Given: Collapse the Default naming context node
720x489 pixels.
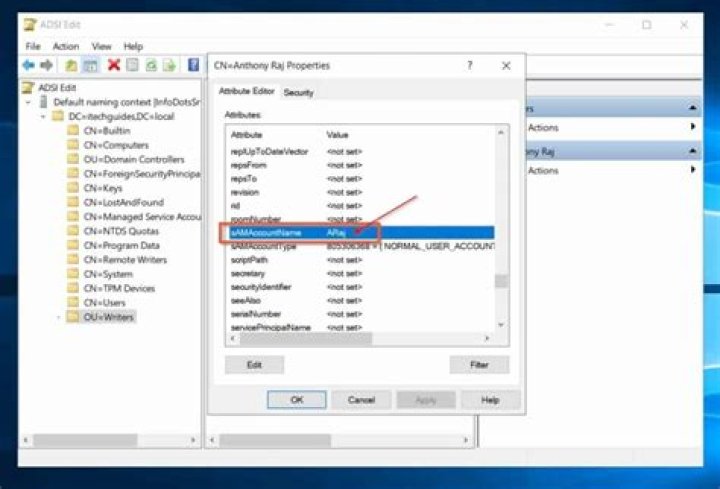Looking at the screenshot, I should click(x=28, y=102).
